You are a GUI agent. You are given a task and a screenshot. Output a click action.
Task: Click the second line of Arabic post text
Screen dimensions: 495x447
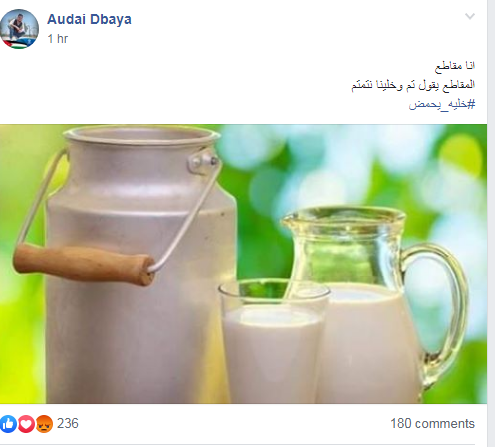pos(413,85)
